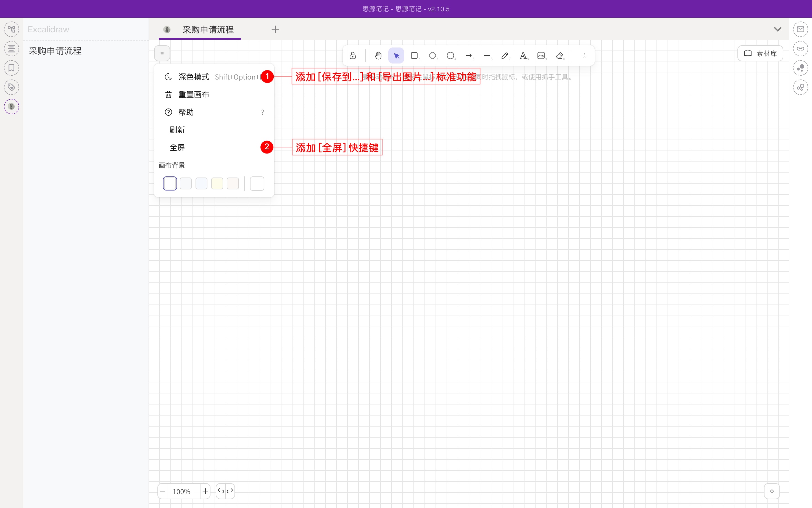Select the Arrow tool

pyautogui.click(x=468, y=55)
